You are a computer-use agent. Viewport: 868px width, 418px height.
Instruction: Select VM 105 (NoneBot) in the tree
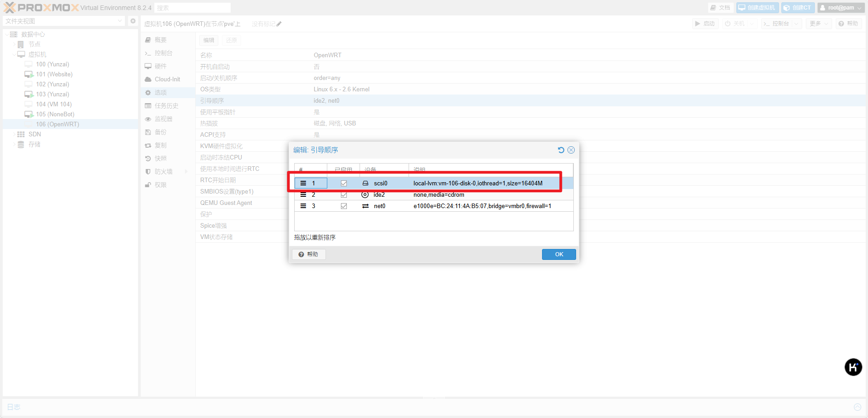(x=55, y=114)
